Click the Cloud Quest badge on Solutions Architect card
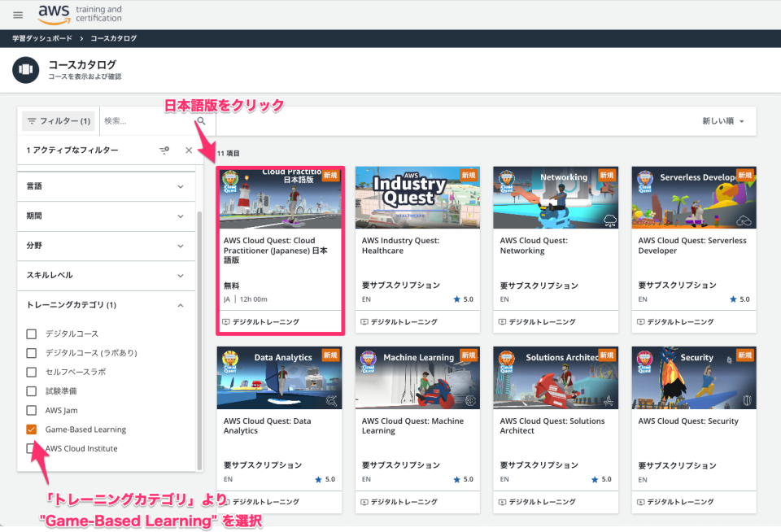The image size is (781, 532). click(507, 362)
